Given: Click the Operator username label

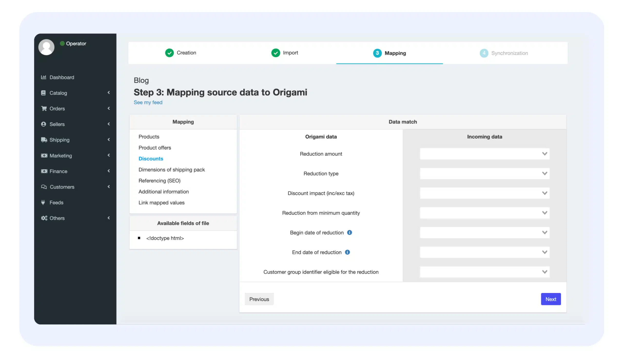Looking at the screenshot, I should [x=76, y=43].
